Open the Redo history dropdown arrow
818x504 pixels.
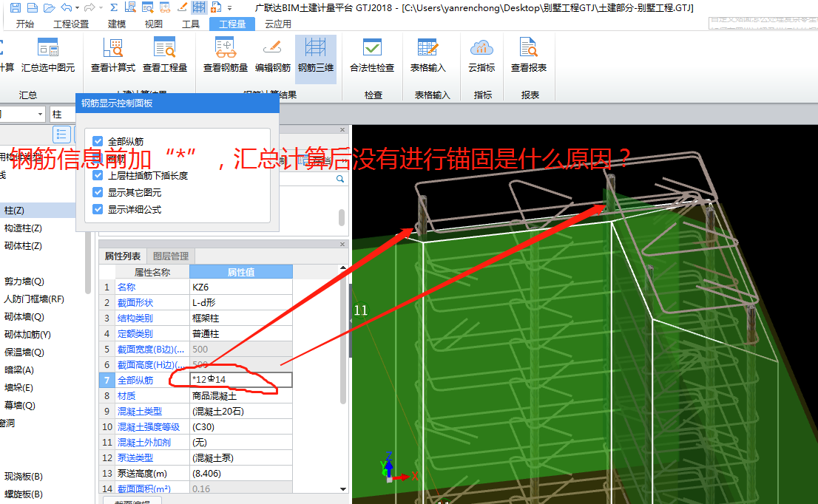[x=101, y=8]
